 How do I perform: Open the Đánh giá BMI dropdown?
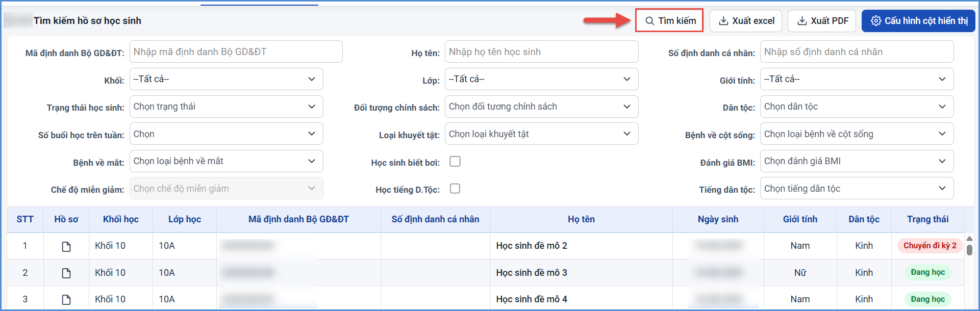[x=857, y=161]
